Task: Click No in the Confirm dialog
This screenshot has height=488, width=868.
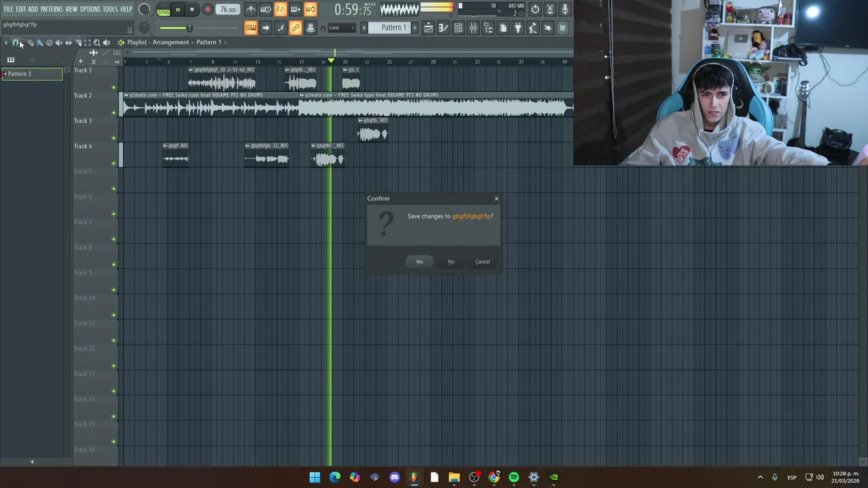Action: [x=451, y=262]
